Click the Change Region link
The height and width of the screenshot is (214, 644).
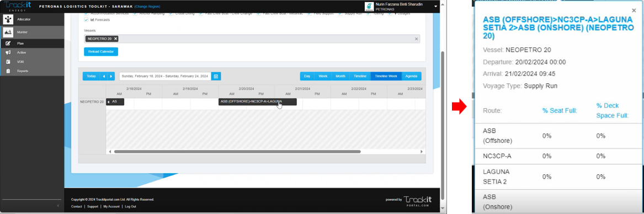(x=147, y=7)
